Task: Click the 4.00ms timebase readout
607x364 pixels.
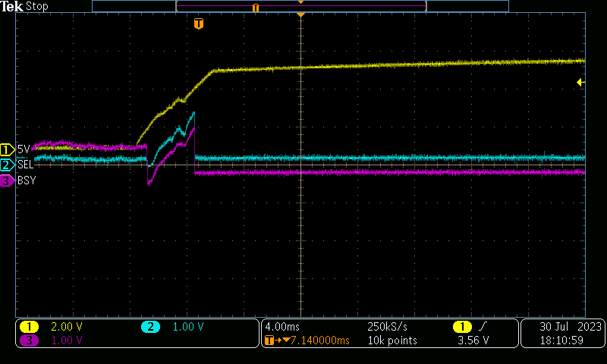Action: point(282,327)
